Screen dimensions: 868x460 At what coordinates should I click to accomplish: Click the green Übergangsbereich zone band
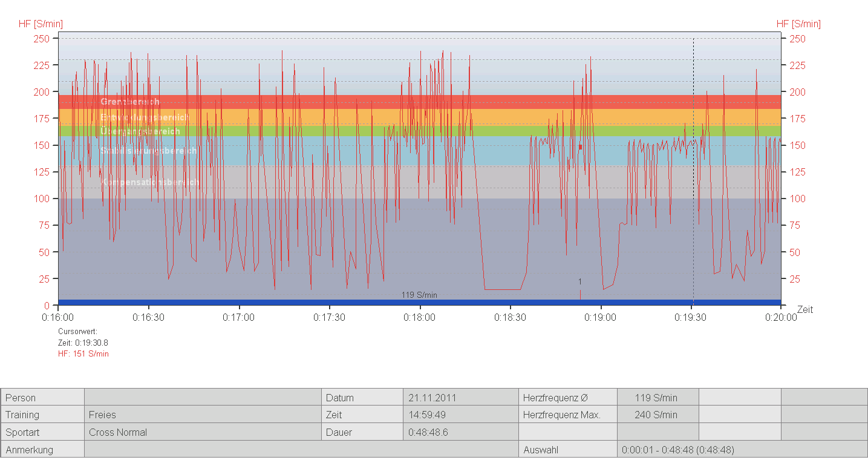pyautogui.click(x=140, y=131)
